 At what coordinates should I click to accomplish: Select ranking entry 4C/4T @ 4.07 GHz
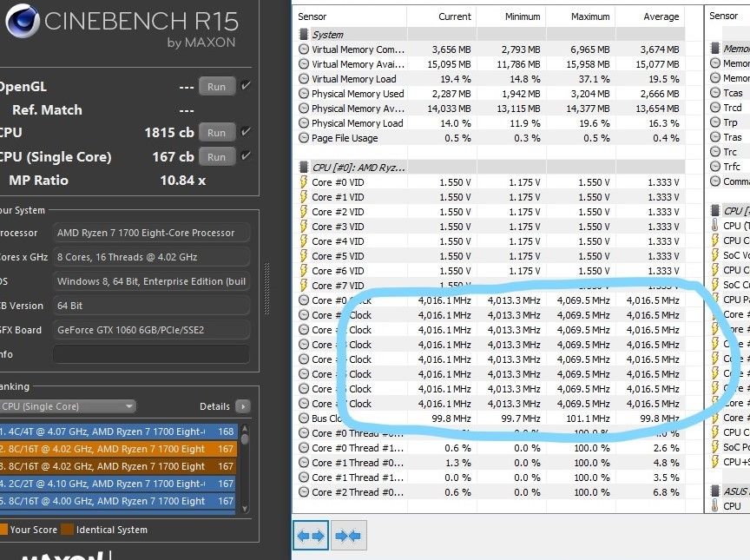117,432
